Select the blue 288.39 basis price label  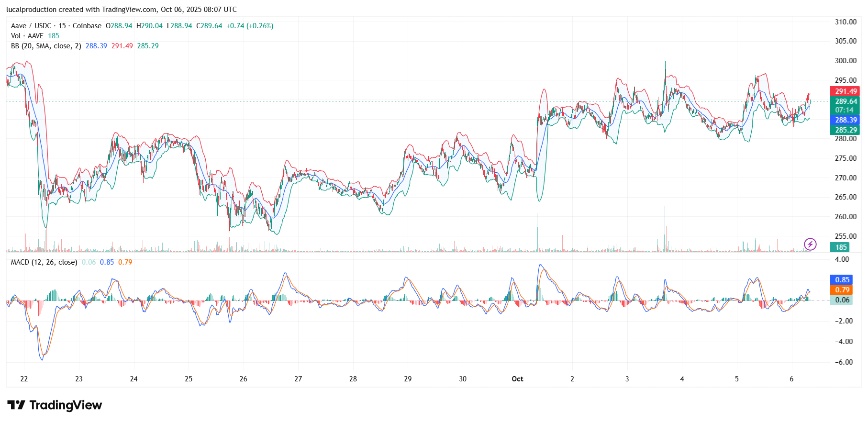[845, 120]
